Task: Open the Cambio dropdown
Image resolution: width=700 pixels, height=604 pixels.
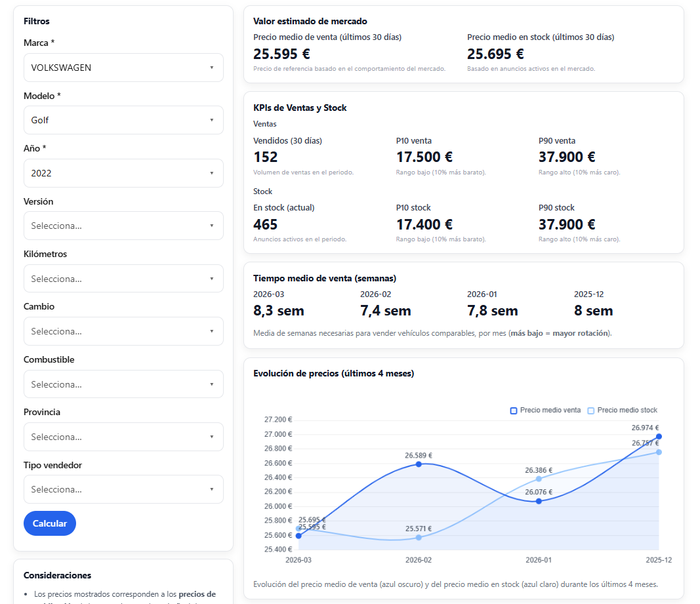Action: (123, 331)
